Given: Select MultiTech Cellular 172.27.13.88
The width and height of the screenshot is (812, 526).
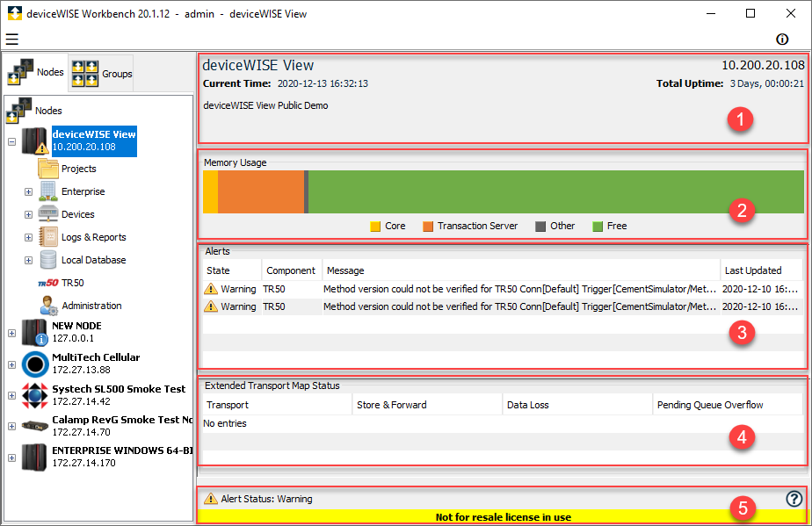Looking at the screenshot, I should pos(96,364).
